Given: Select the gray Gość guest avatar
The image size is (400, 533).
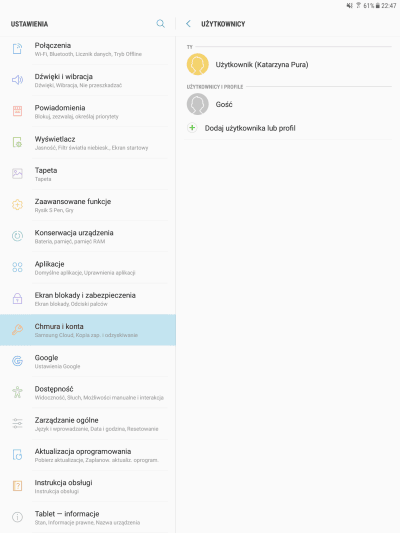Looking at the screenshot, I should tap(197, 104).
